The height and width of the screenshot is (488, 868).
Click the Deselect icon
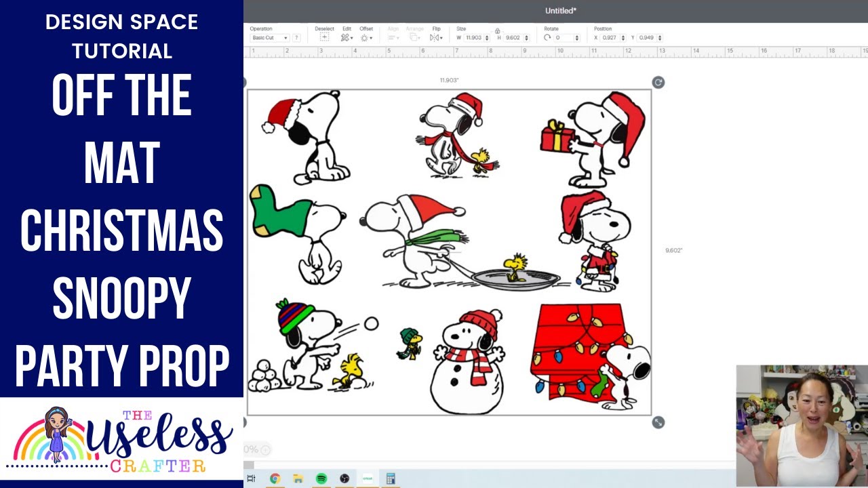(324, 38)
